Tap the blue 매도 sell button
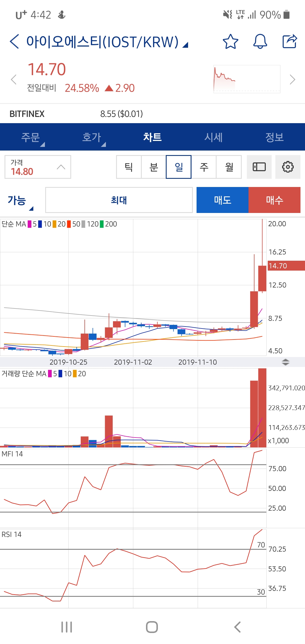The height and width of the screenshot is (644, 305). [x=223, y=200]
